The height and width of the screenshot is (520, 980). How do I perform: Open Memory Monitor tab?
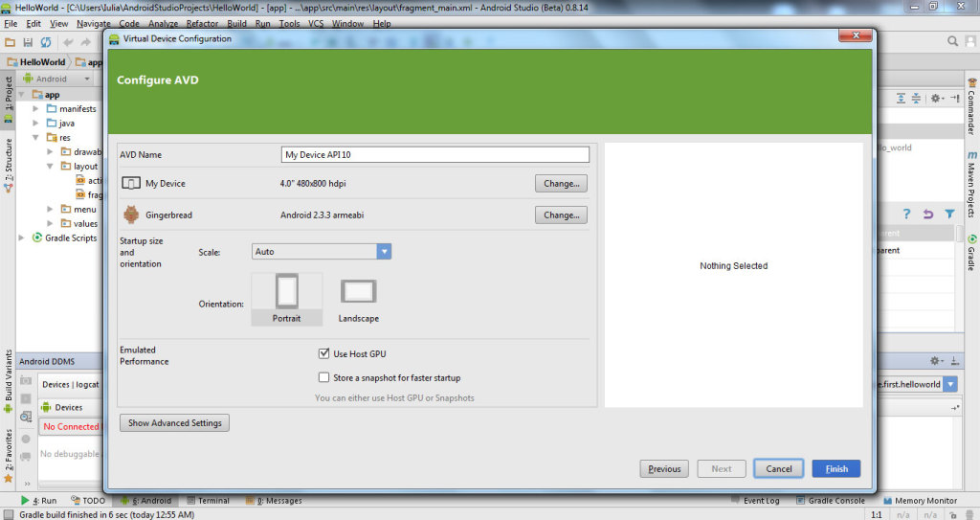pyautogui.click(x=921, y=501)
